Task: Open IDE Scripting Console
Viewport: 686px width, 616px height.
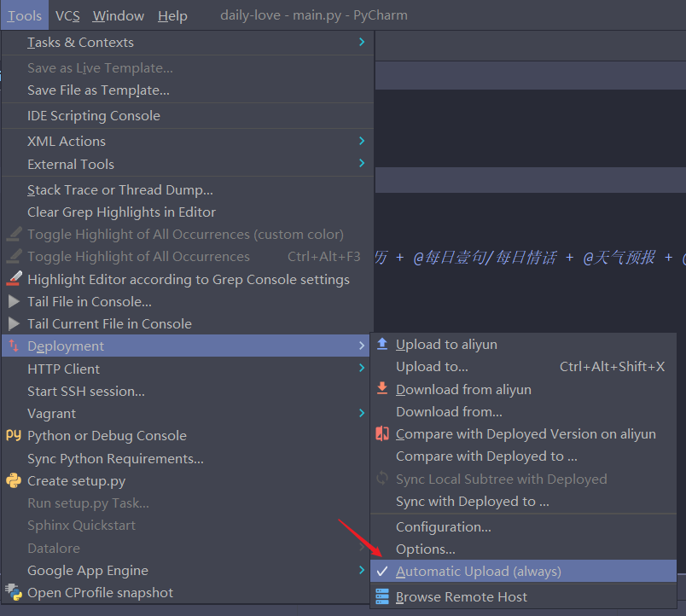Action: pyautogui.click(x=187, y=115)
